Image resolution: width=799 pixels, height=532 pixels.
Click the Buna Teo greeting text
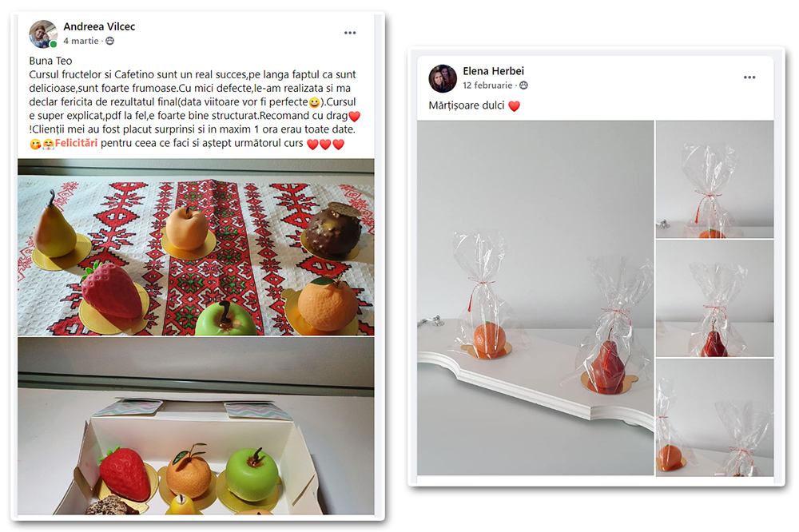coord(50,61)
